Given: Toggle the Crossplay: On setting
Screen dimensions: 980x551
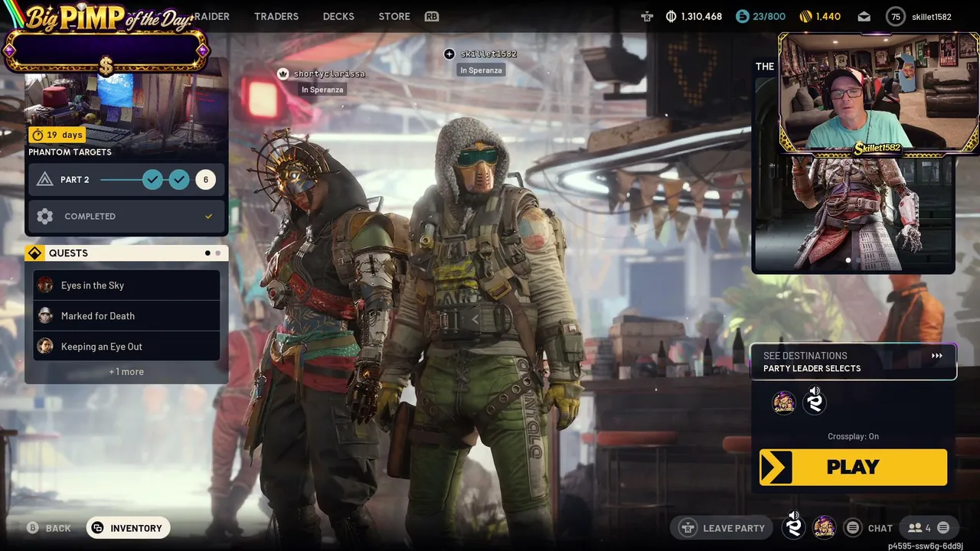Looking at the screenshot, I should [x=853, y=436].
